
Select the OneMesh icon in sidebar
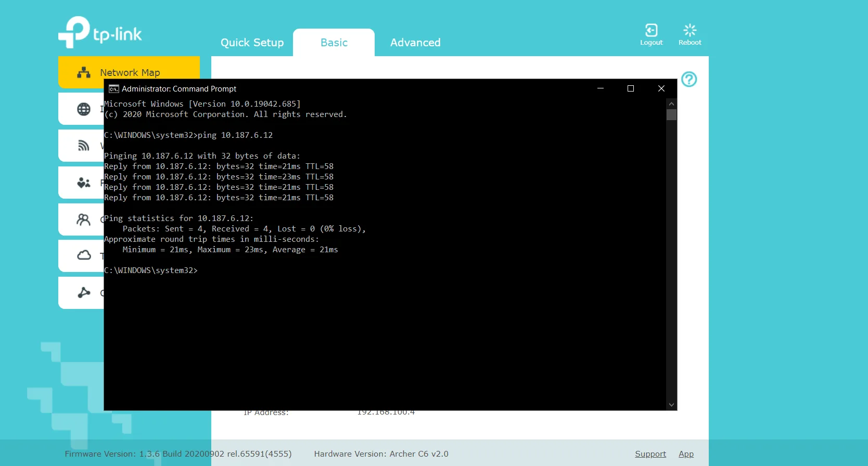click(83, 293)
